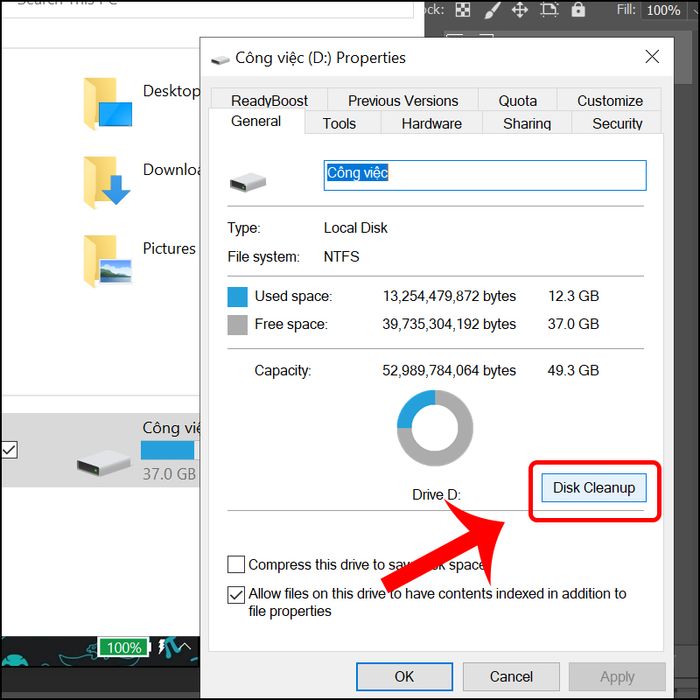Enable Compress this drive checkbox
700x700 pixels.
(x=236, y=564)
